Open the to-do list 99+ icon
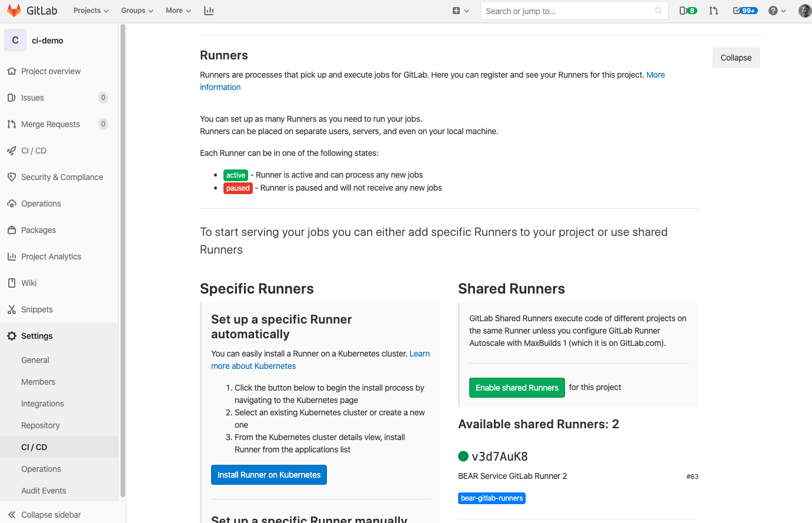812x523 pixels. (x=744, y=11)
